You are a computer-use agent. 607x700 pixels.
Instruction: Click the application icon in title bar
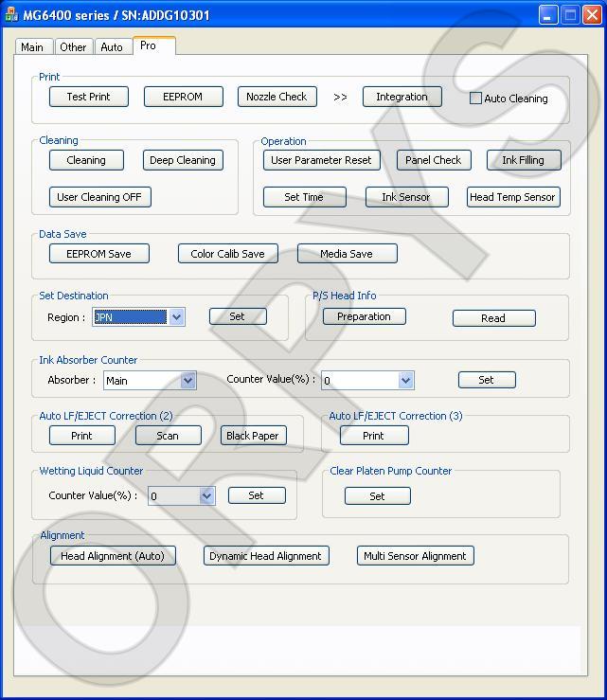10,15
